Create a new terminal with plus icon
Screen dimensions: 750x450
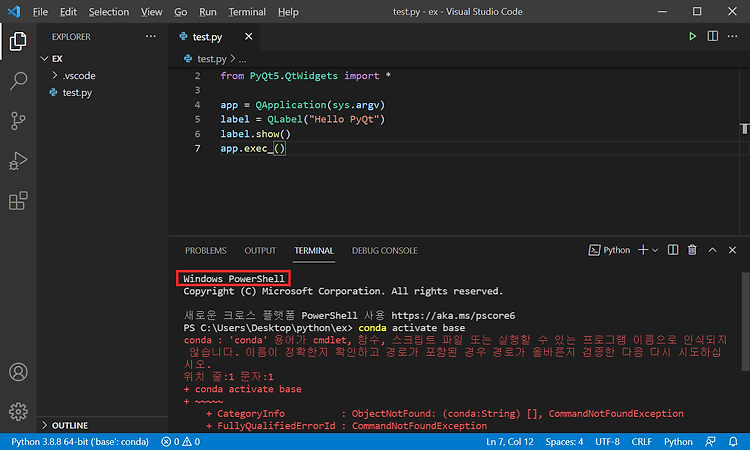[x=643, y=250]
